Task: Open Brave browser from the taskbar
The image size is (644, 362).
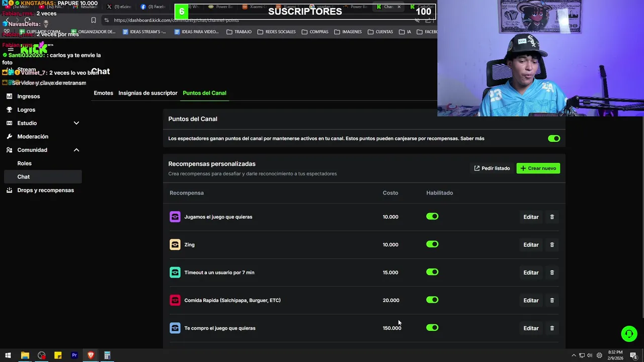Action: [91, 355]
